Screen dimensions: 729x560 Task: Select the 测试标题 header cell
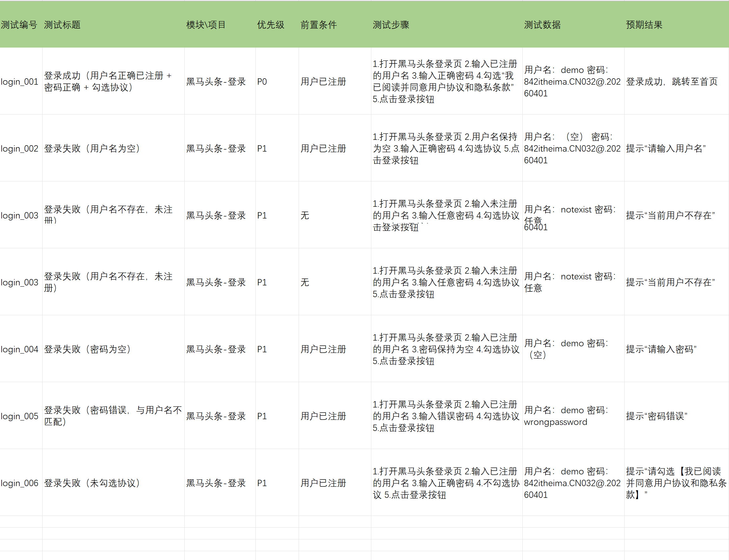click(113, 24)
